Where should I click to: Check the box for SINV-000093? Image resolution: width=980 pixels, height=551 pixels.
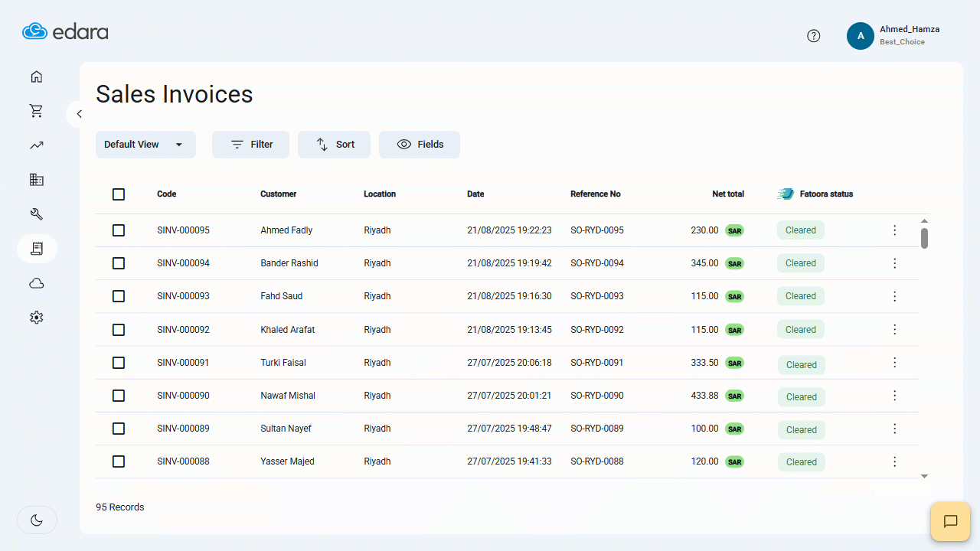[119, 296]
